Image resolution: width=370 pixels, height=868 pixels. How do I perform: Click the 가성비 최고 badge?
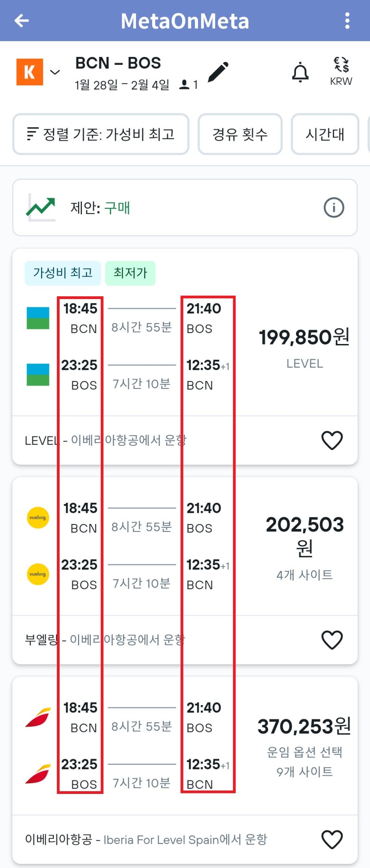click(x=63, y=273)
